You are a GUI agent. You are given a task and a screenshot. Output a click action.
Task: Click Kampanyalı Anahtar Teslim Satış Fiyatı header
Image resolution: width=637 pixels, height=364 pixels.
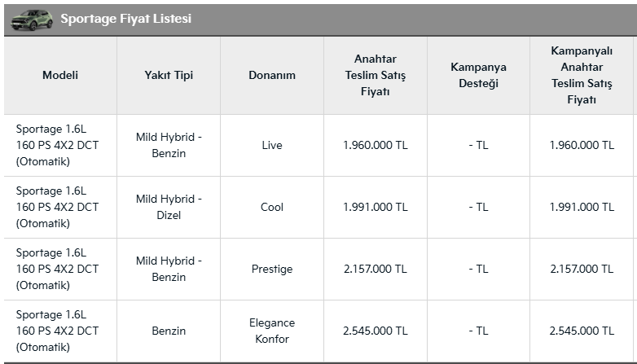[582, 75]
